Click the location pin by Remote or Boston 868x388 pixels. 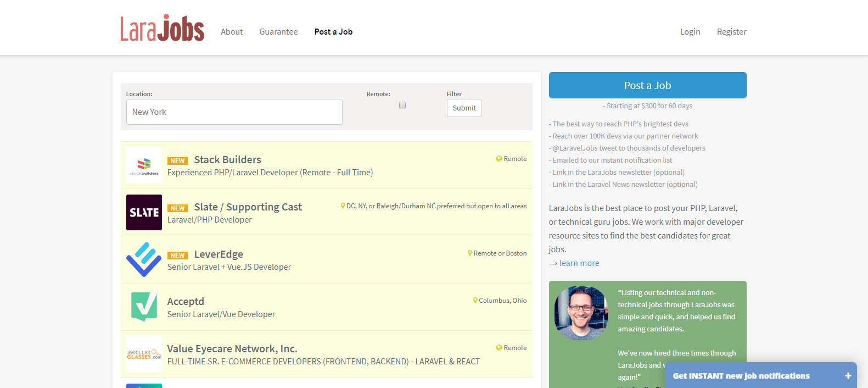(470, 253)
